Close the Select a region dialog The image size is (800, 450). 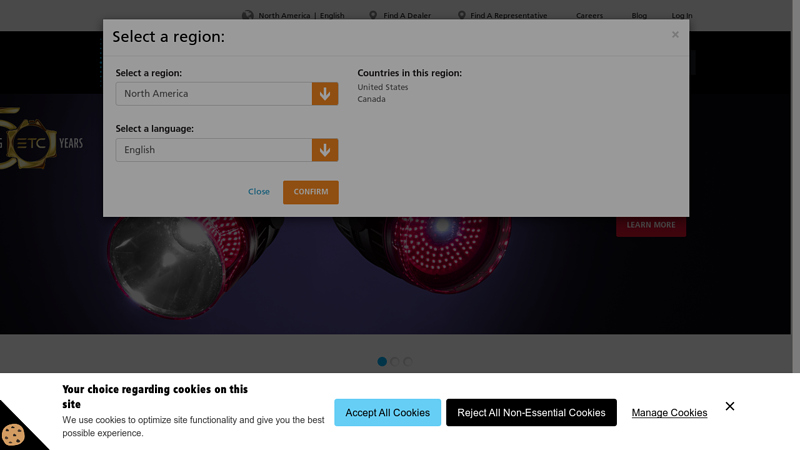675,35
